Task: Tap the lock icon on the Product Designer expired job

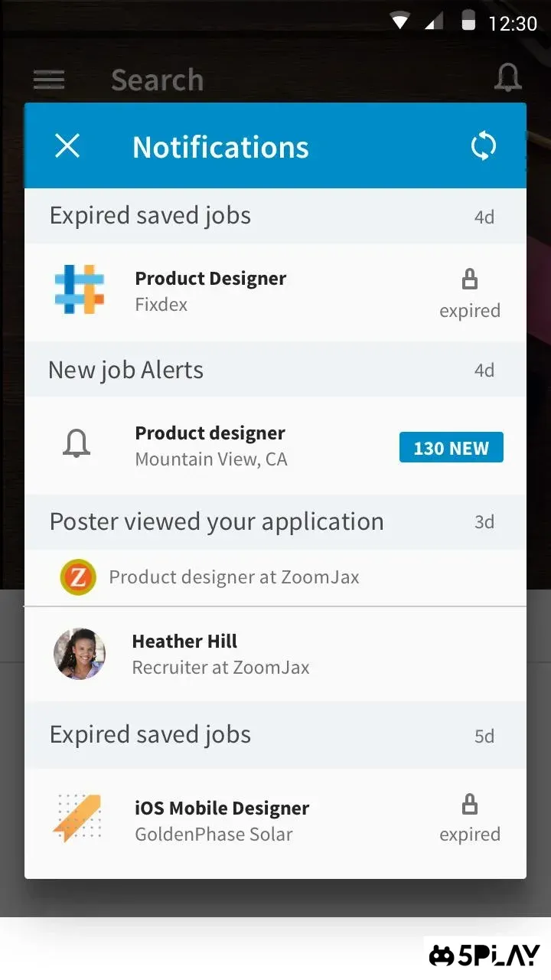Action: (470, 279)
